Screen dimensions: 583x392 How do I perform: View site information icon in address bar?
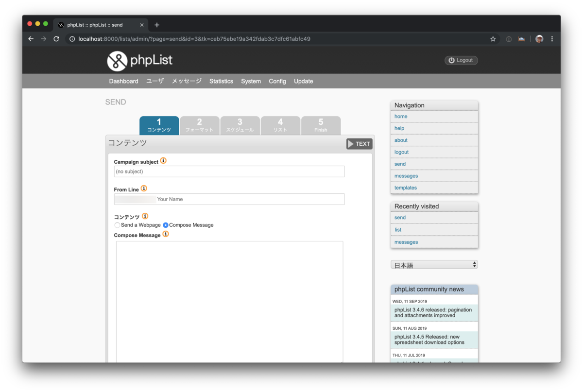[x=72, y=39]
